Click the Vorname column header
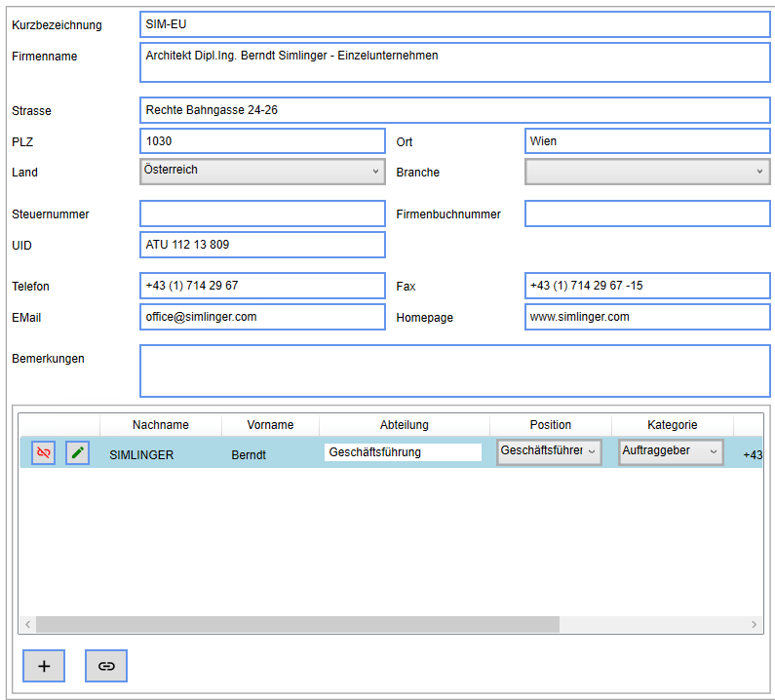775x700 pixels. click(x=270, y=425)
